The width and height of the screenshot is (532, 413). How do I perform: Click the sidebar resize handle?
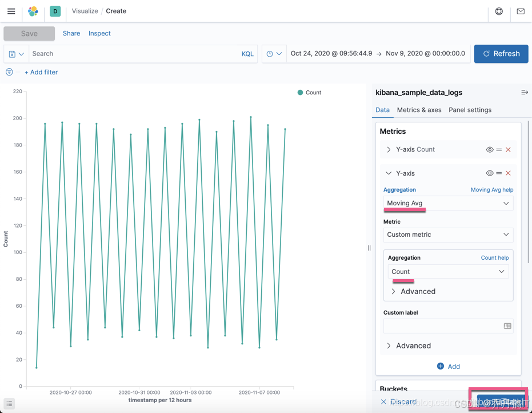pos(369,248)
